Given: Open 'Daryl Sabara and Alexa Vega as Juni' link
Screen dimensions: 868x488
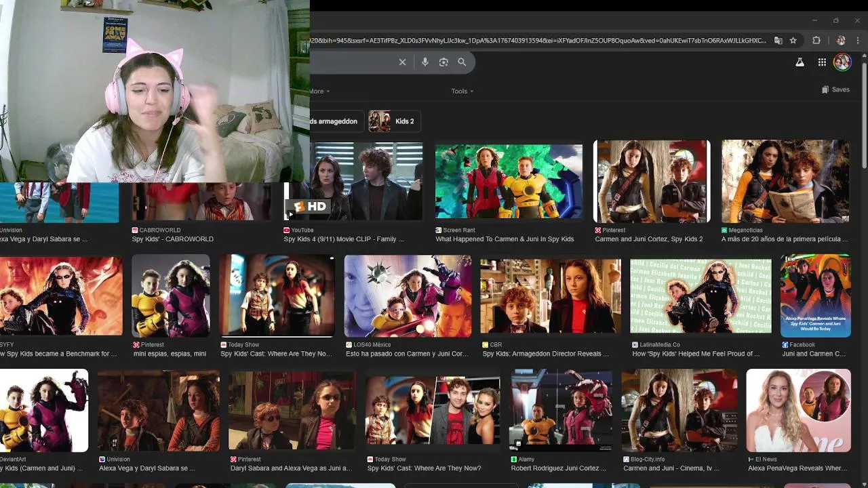Looking at the screenshot, I should [x=291, y=468].
